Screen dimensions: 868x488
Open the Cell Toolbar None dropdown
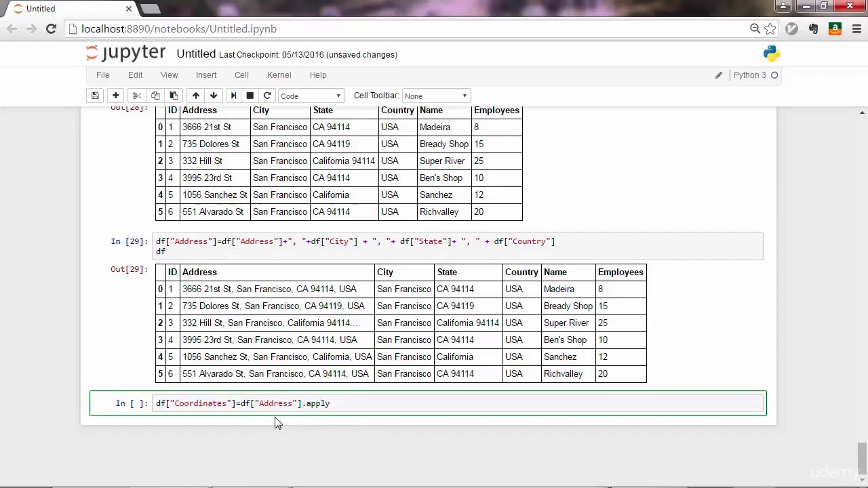click(435, 96)
